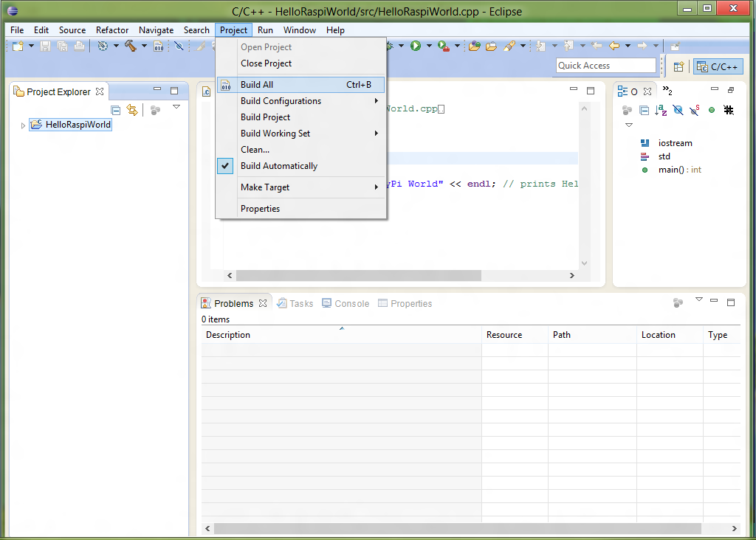Maximize the editor area
Screen dimensions: 756x540
click(x=591, y=91)
